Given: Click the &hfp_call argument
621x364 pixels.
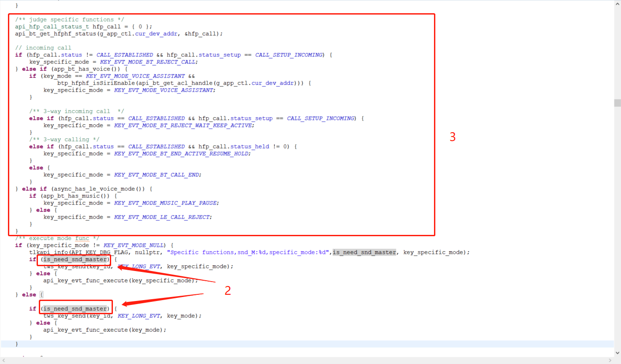Looking at the screenshot, I should (x=200, y=33).
